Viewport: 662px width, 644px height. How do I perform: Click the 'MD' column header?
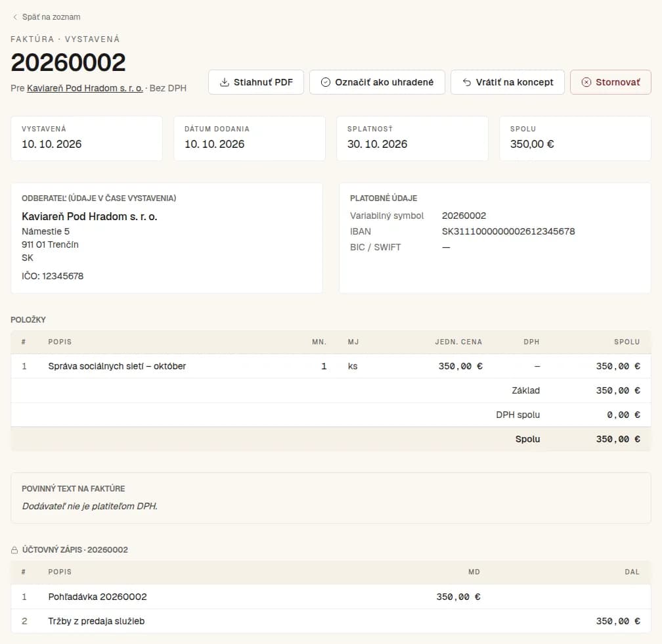[474, 572]
